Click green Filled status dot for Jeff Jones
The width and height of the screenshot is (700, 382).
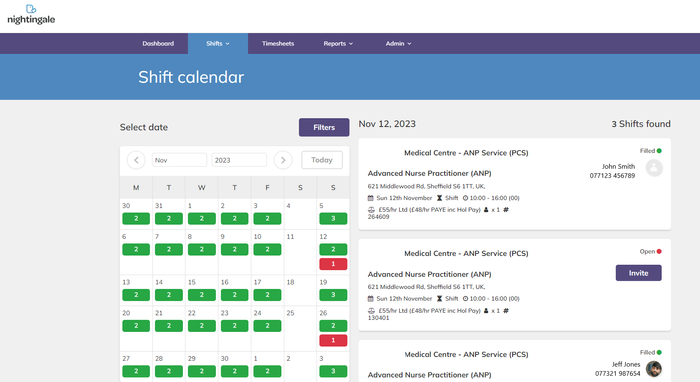tap(659, 352)
